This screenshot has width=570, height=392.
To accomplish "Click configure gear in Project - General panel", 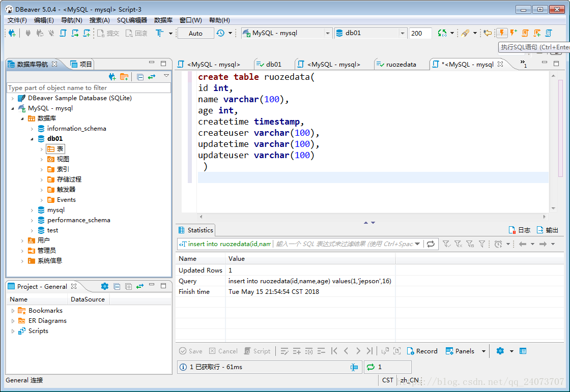I will click(105, 286).
